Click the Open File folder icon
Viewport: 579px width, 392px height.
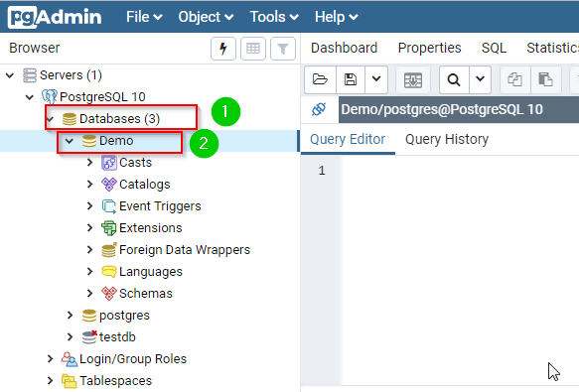coord(320,79)
